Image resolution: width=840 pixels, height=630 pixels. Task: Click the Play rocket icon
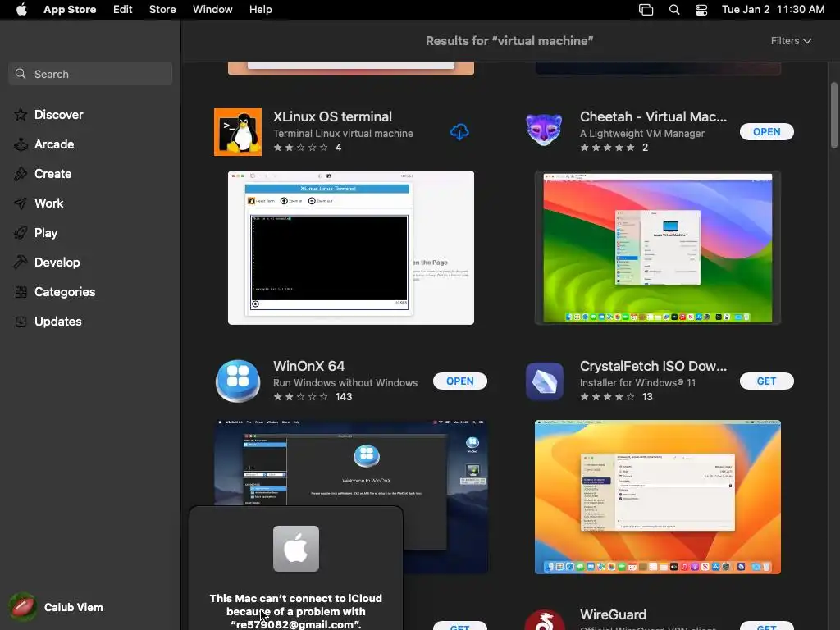(x=21, y=232)
